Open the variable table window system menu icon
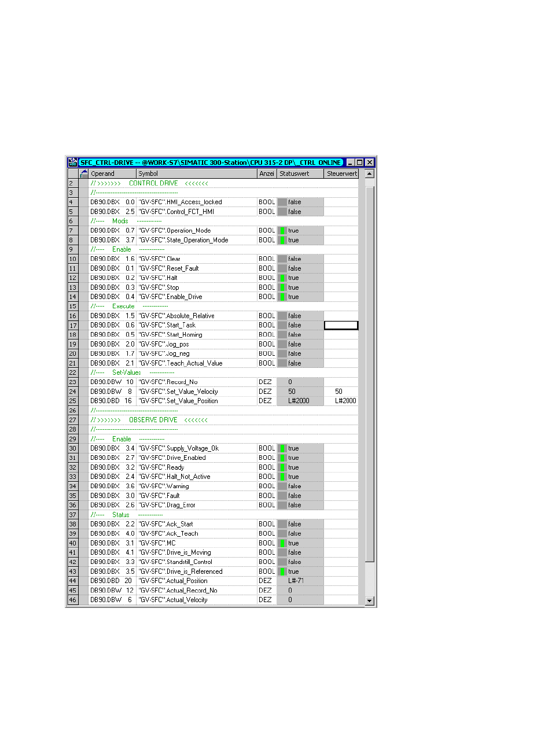This screenshot has width=552, height=756. tap(72, 163)
